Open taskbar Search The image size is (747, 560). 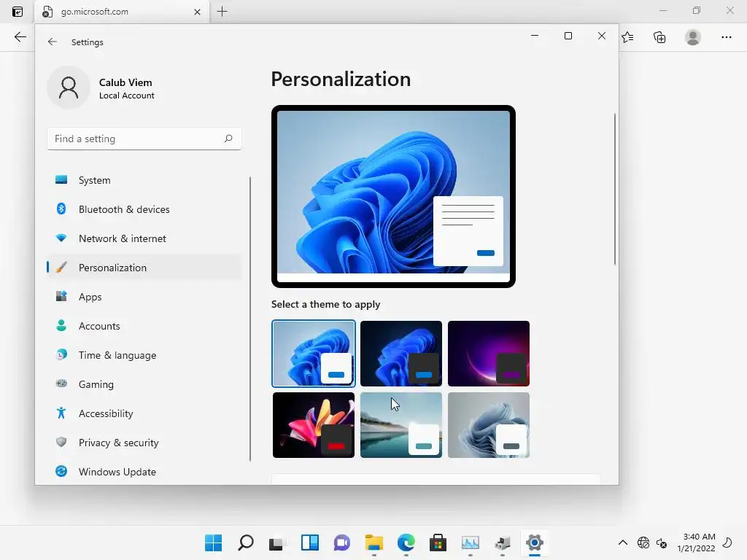(x=245, y=542)
